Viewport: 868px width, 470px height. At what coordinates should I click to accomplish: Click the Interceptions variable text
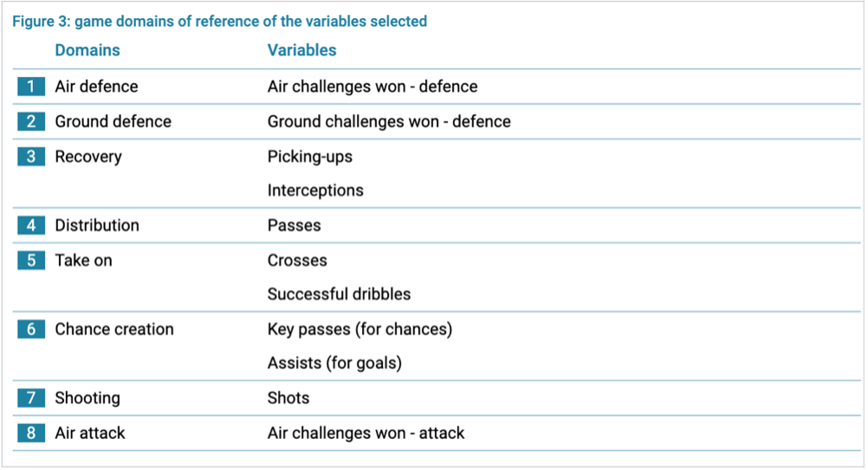315,190
